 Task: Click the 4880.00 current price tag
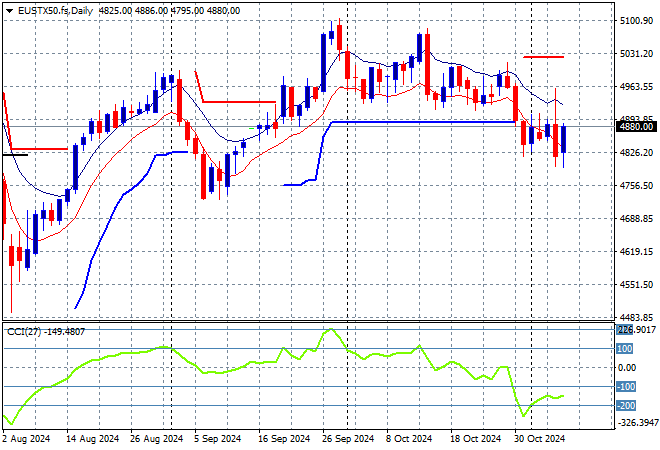coord(636,127)
